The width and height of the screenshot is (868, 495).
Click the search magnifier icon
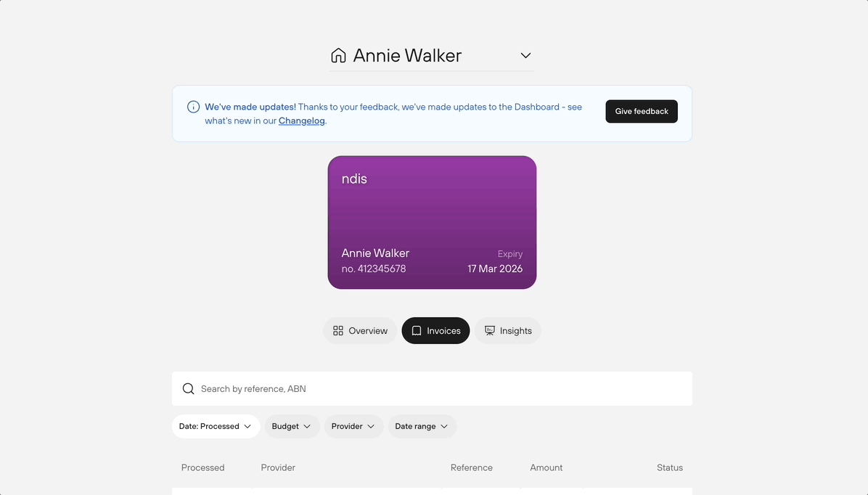(188, 389)
